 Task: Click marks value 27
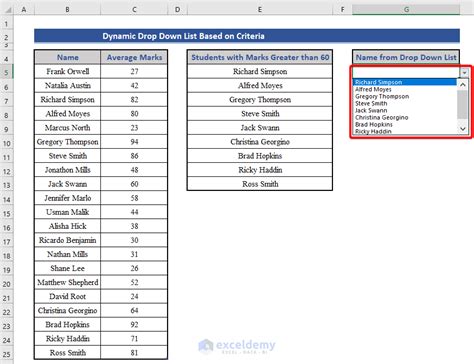(x=134, y=71)
